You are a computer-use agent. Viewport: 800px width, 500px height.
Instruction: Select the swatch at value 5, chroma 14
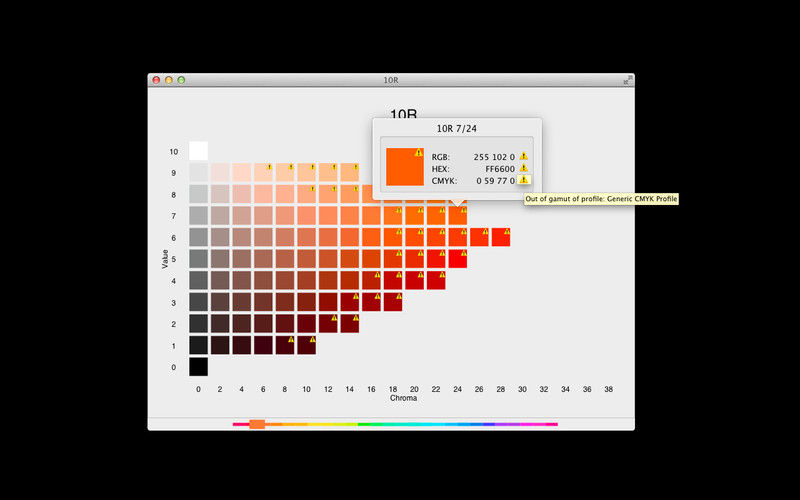pyautogui.click(x=350, y=259)
